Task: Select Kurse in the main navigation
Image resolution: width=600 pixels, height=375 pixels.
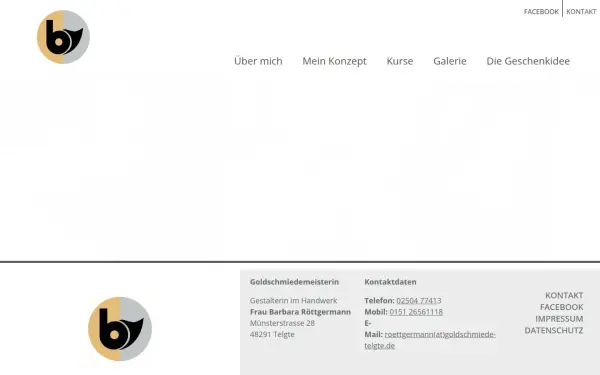Action: point(400,61)
